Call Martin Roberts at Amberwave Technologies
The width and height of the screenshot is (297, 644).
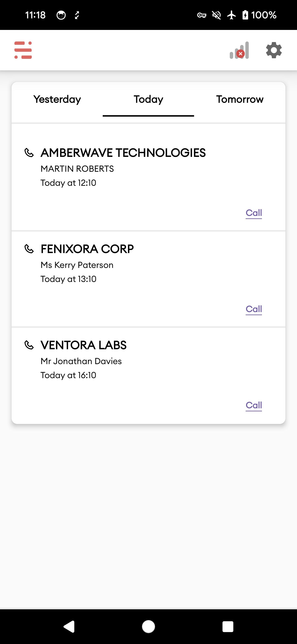pyautogui.click(x=254, y=213)
